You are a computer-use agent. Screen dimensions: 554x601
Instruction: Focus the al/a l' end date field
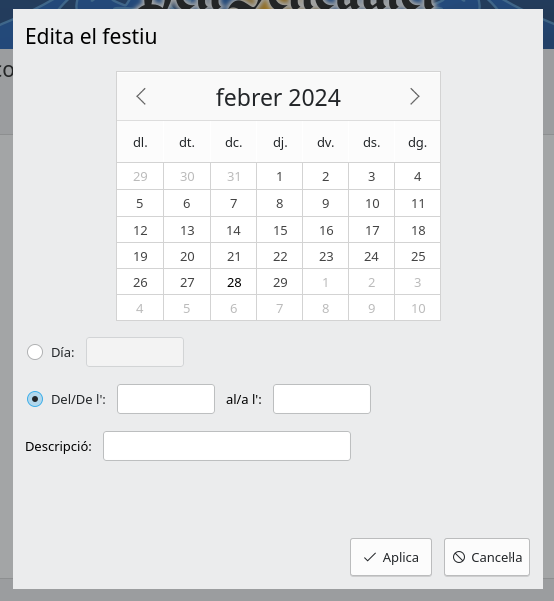[x=322, y=399]
